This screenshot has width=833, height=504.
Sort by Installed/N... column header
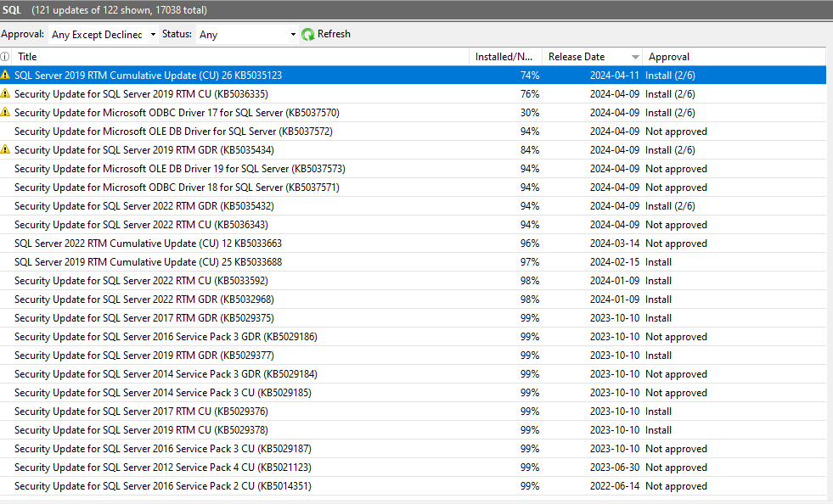[505, 57]
